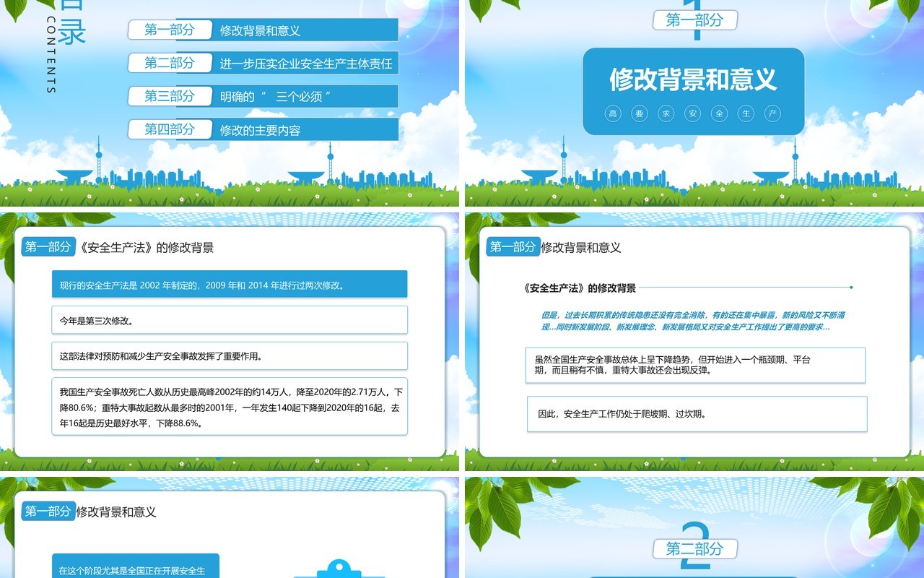Viewport: 924px width, 578px height.
Task: Select the box starting 虽然全国生产安全事故总体上呈下降趋势
Action: pos(696,365)
